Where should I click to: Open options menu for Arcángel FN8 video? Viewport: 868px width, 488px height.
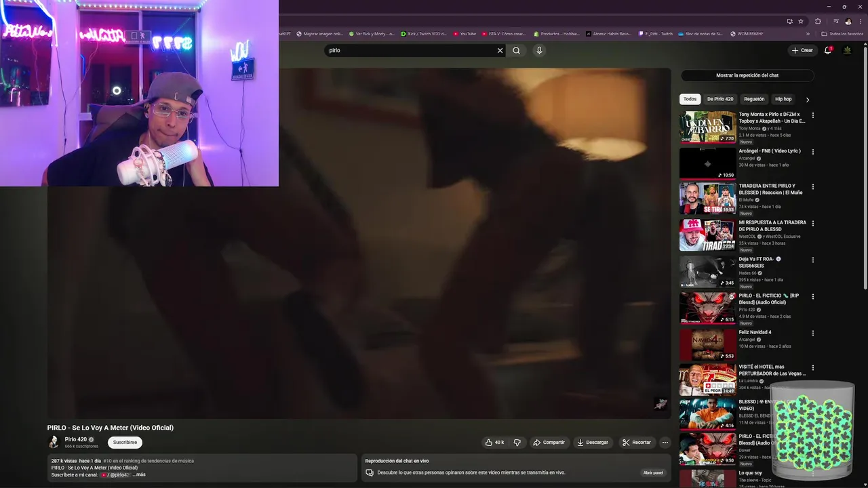pyautogui.click(x=812, y=152)
